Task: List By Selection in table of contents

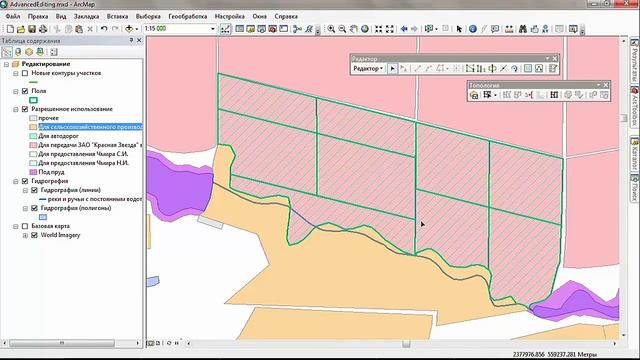Action: 40,52
